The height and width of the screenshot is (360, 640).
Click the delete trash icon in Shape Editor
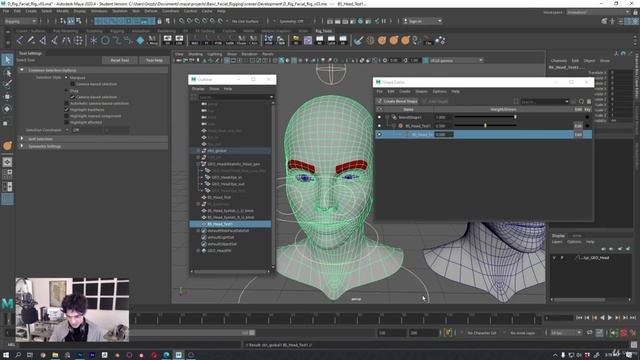pos(589,101)
